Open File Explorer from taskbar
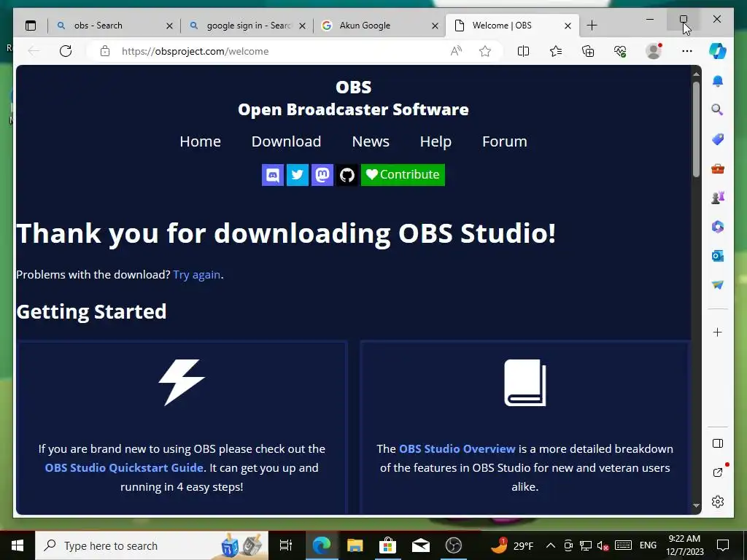 [355, 545]
